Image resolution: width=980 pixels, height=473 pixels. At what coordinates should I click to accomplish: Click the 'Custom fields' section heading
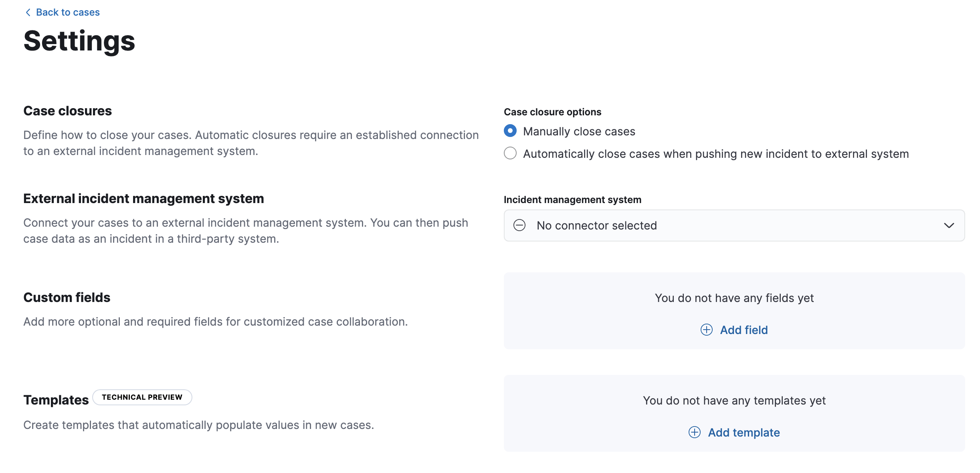coord(67,298)
